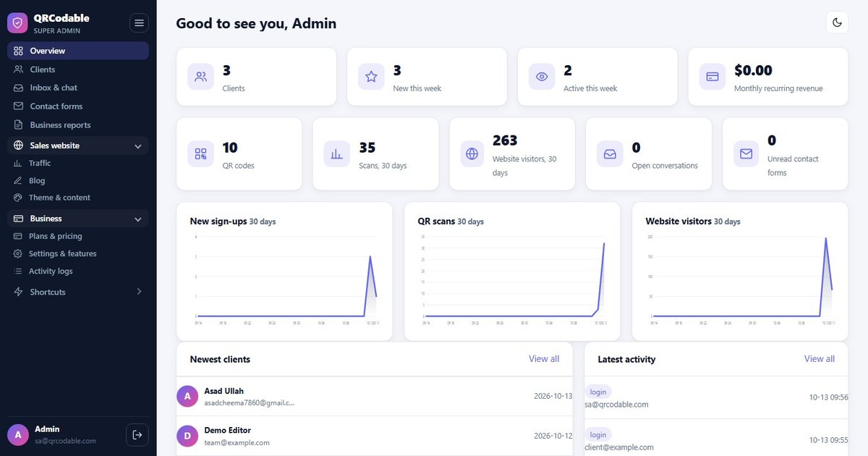Open Settings & features via its gear icon
The image size is (868, 456).
[x=18, y=254]
